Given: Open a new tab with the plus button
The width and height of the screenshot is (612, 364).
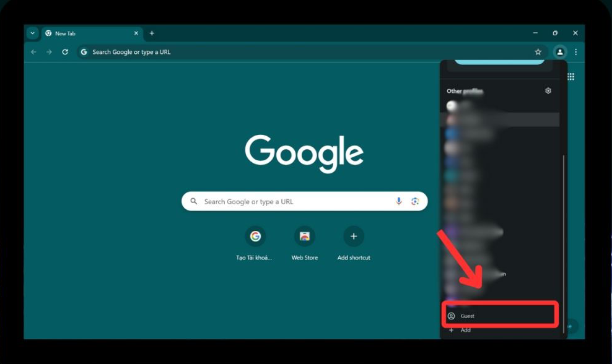Looking at the screenshot, I should 152,33.
